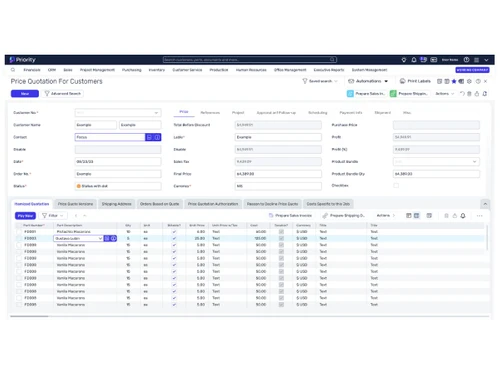500x375 pixels.
Task: Open the three-dots menu in sub-table toolbar
Action: [480, 216]
